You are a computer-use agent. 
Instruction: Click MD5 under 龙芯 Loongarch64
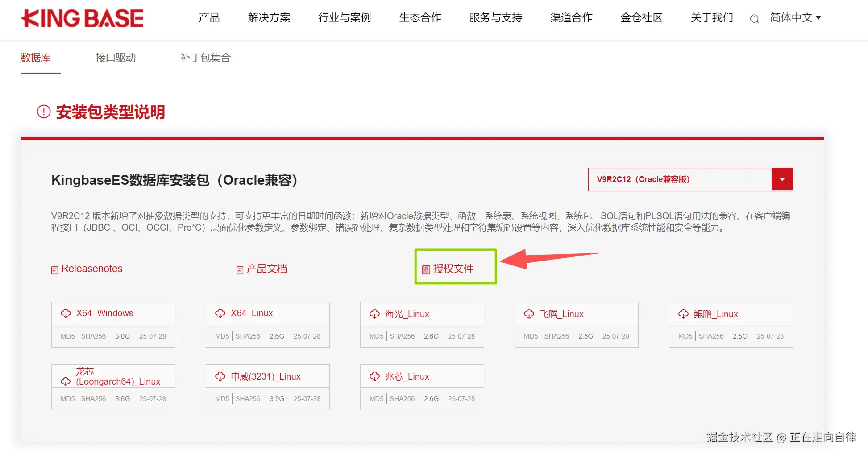coord(68,399)
